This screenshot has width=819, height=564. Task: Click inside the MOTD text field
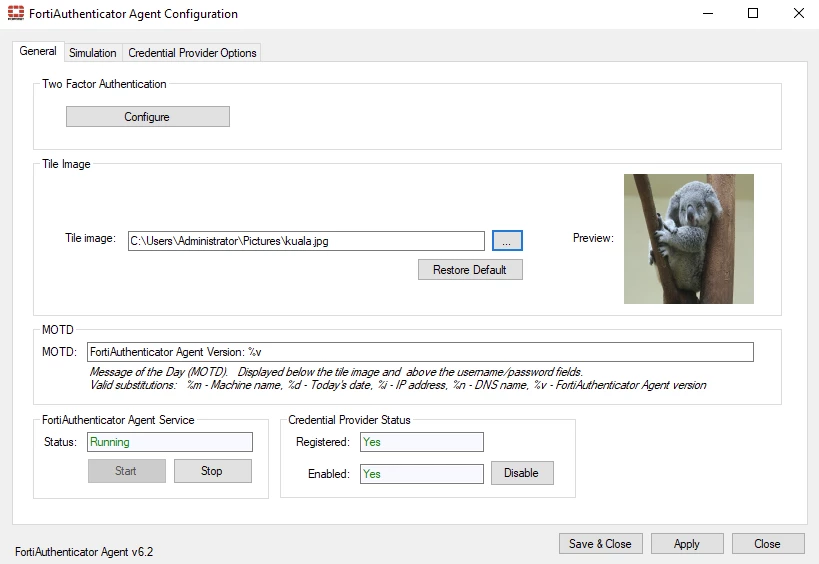420,352
